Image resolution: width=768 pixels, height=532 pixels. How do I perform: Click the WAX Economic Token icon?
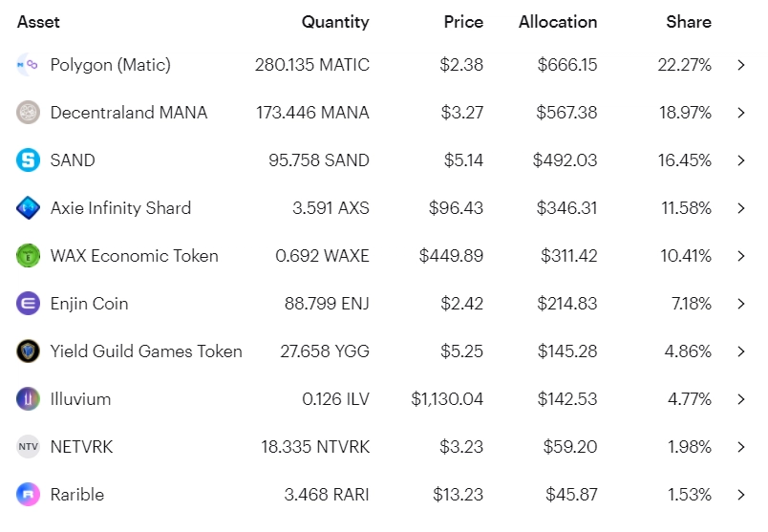(x=29, y=256)
